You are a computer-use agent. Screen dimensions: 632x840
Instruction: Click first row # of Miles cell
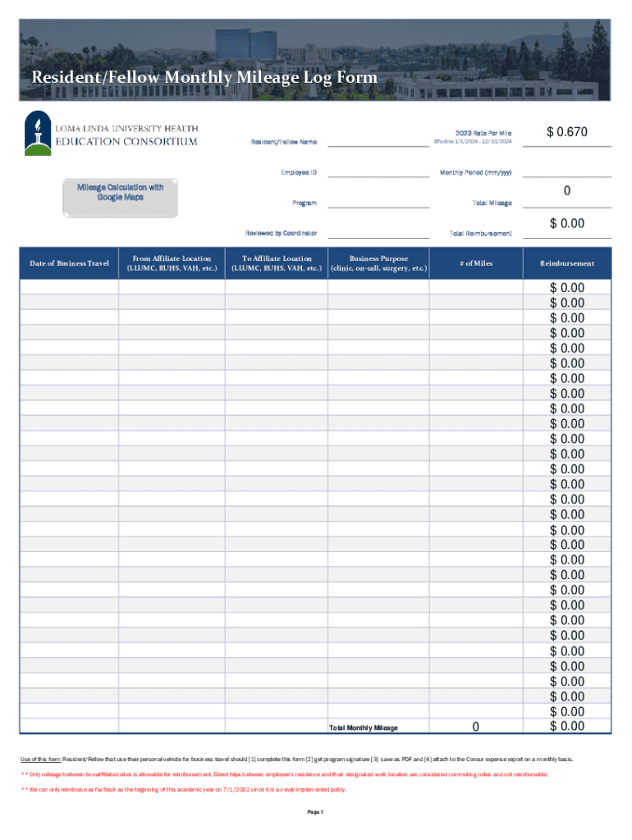tap(476, 288)
